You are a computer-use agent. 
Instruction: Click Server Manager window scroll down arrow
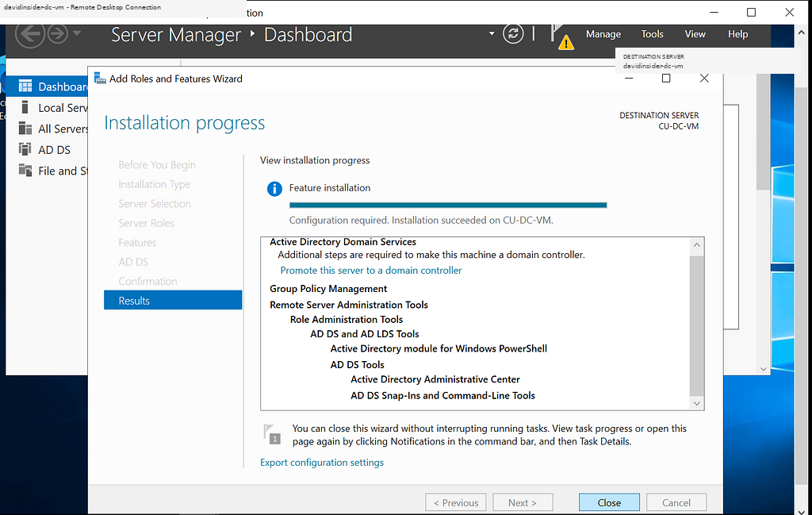click(x=764, y=369)
